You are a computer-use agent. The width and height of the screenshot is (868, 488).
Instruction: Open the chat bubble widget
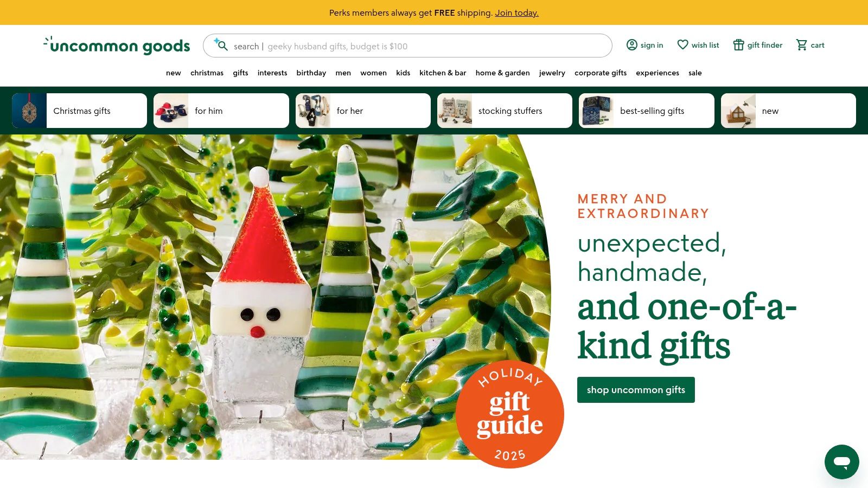841,462
